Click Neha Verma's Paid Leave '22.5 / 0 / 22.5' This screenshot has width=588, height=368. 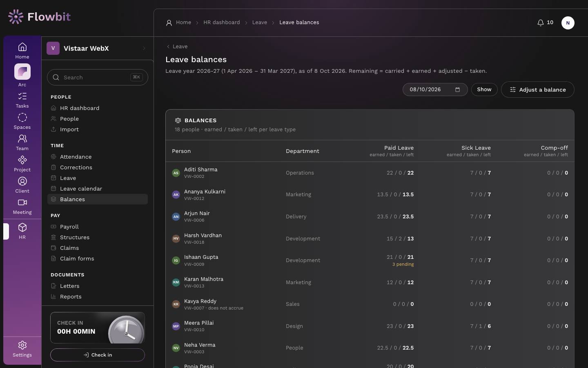(395, 348)
